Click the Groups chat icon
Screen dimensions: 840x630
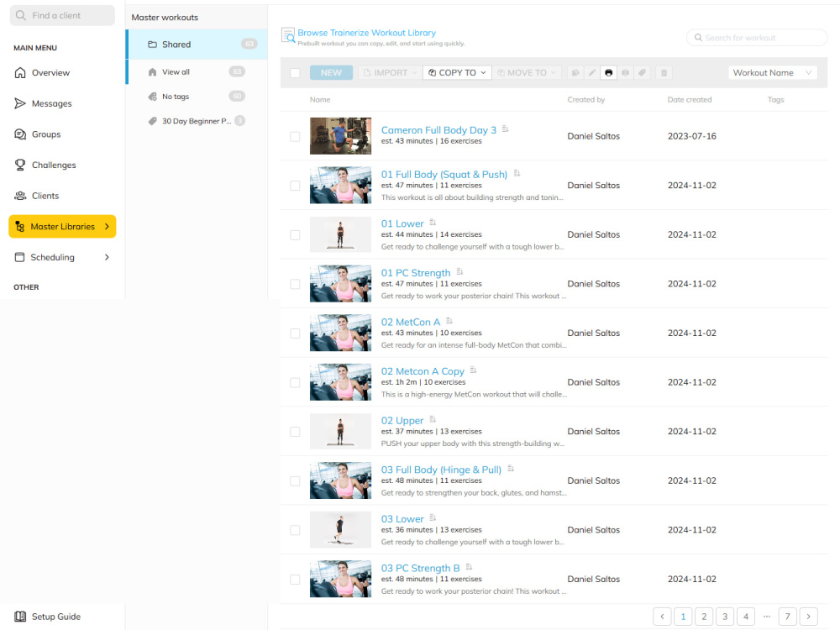click(x=20, y=134)
